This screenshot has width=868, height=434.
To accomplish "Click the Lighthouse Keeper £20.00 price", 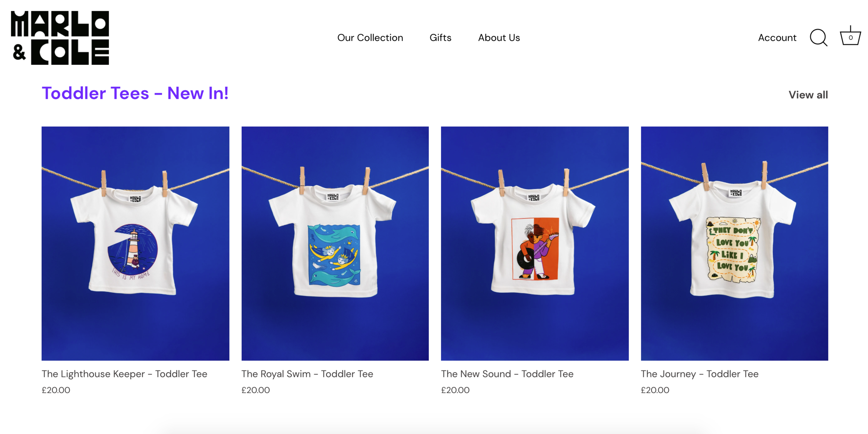I will pos(56,390).
